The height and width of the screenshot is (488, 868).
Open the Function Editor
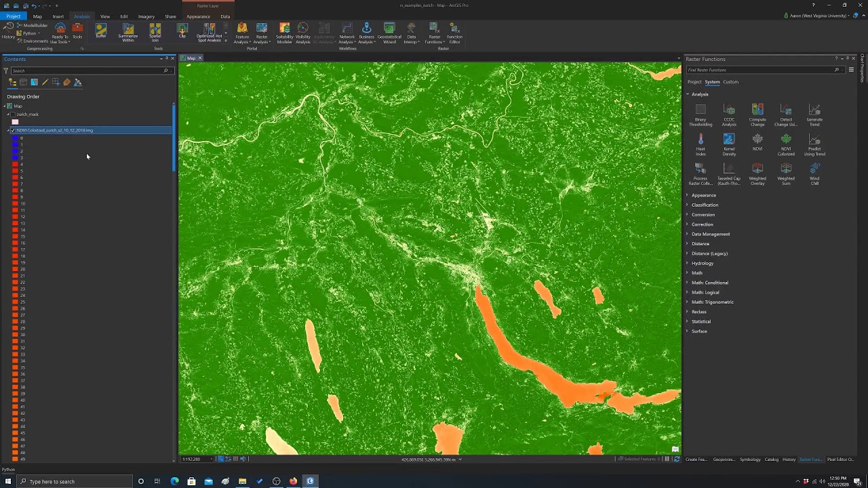click(x=454, y=34)
